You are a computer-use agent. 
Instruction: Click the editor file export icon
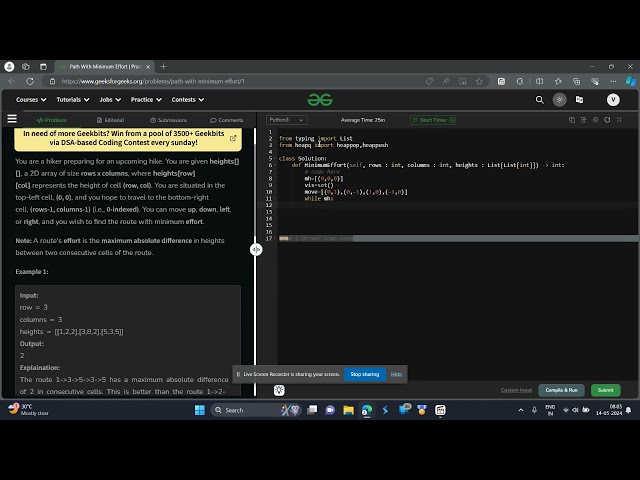pyautogui.click(x=584, y=120)
